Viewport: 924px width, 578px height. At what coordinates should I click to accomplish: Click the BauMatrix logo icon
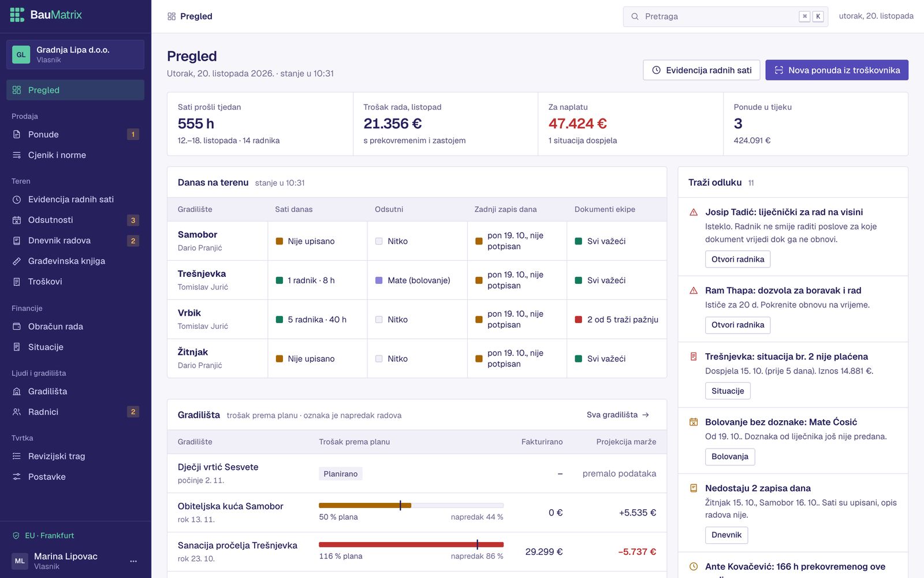tap(17, 15)
